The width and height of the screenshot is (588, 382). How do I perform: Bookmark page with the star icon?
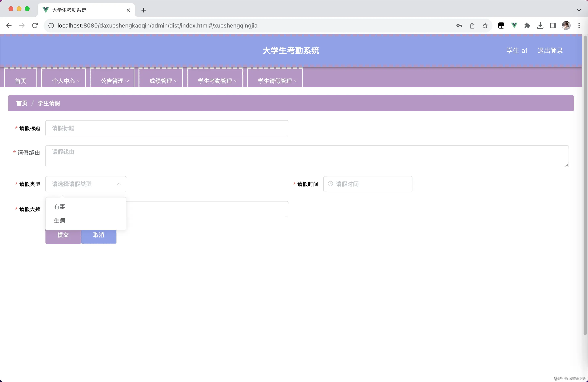(x=485, y=25)
